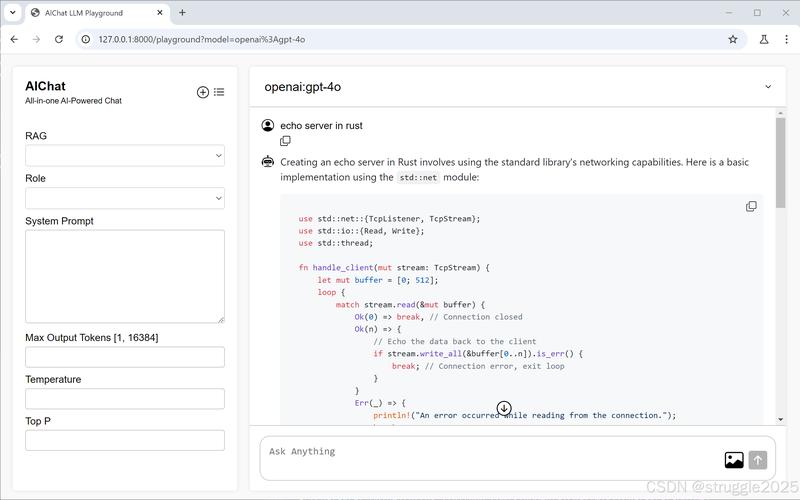Click the Top P input field
Image resolution: width=800 pixels, height=500 pixels.
click(x=125, y=440)
